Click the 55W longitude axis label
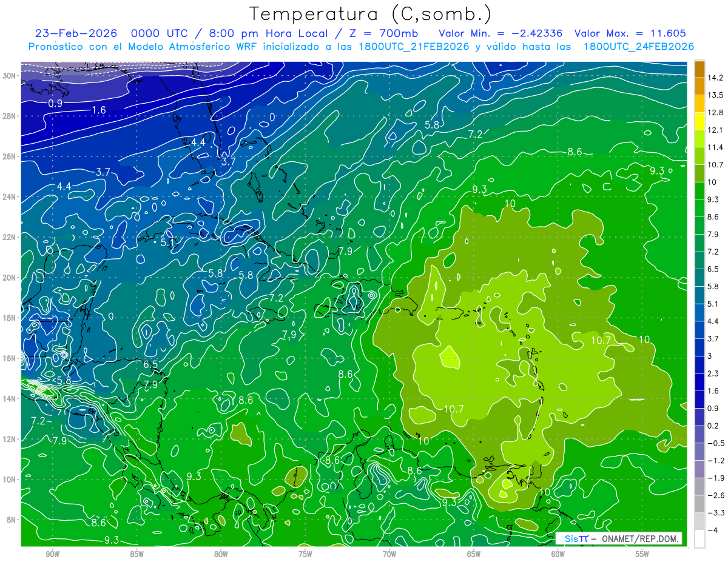 (x=642, y=554)
